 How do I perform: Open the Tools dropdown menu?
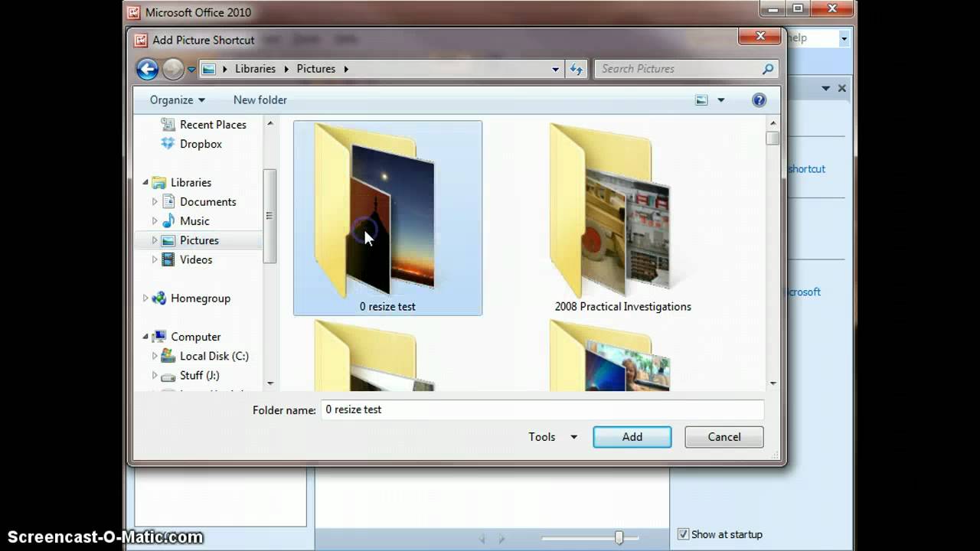click(552, 437)
